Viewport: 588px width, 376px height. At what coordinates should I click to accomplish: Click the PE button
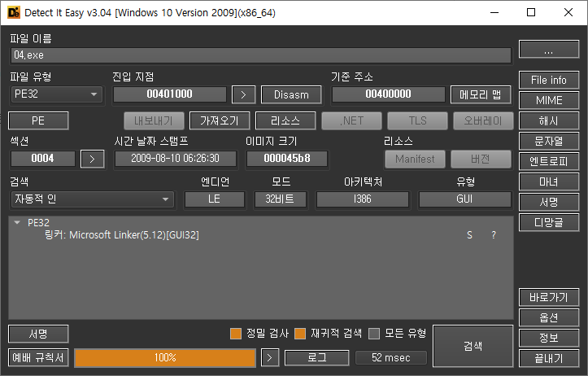click(x=38, y=120)
